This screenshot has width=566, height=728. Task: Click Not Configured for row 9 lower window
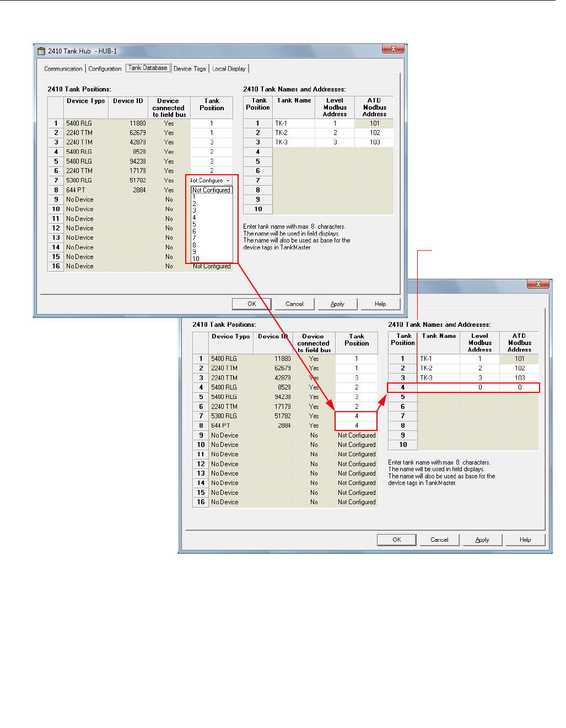coord(357,435)
